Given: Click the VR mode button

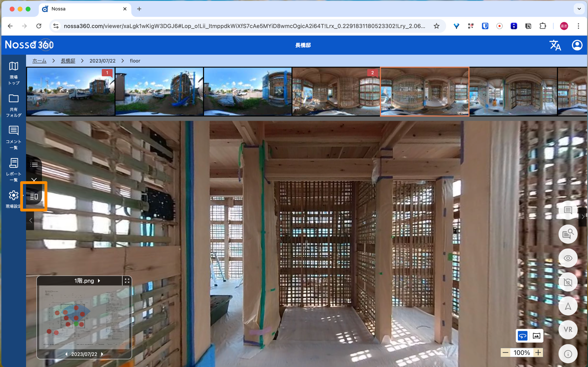Looking at the screenshot, I should pyautogui.click(x=568, y=330).
